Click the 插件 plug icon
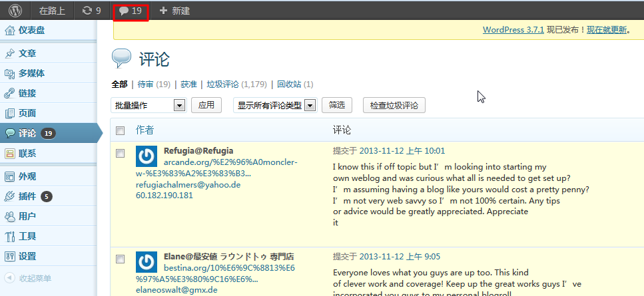This screenshot has height=296, width=644. (9, 196)
